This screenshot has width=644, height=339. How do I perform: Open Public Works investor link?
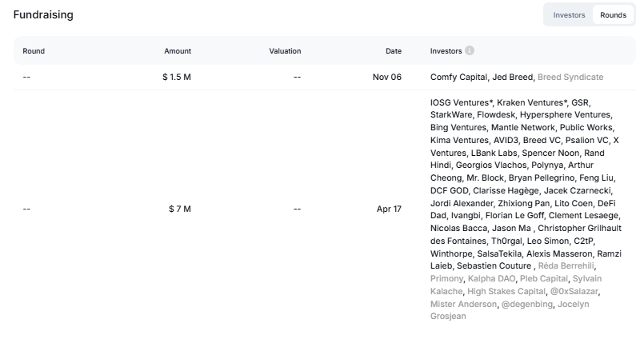(x=586, y=128)
